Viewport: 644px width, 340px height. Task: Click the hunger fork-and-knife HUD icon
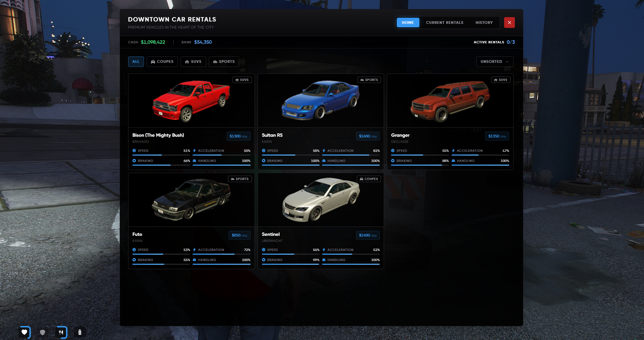(x=61, y=332)
